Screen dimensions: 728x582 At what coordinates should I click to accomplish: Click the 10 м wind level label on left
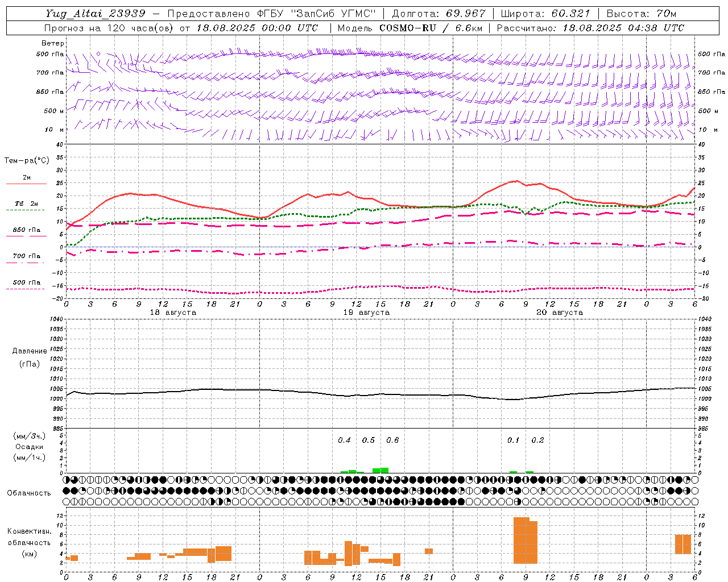(x=54, y=130)
